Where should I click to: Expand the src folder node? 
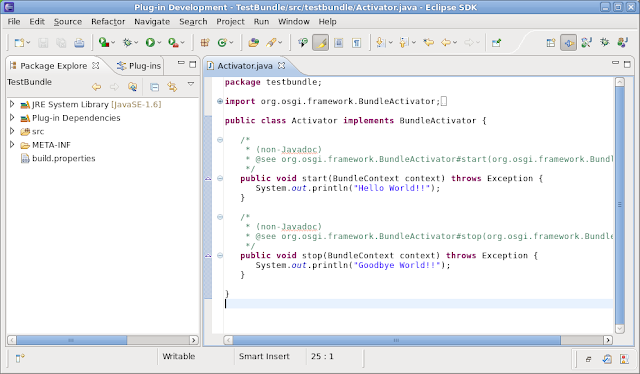[x=12, y=131]
